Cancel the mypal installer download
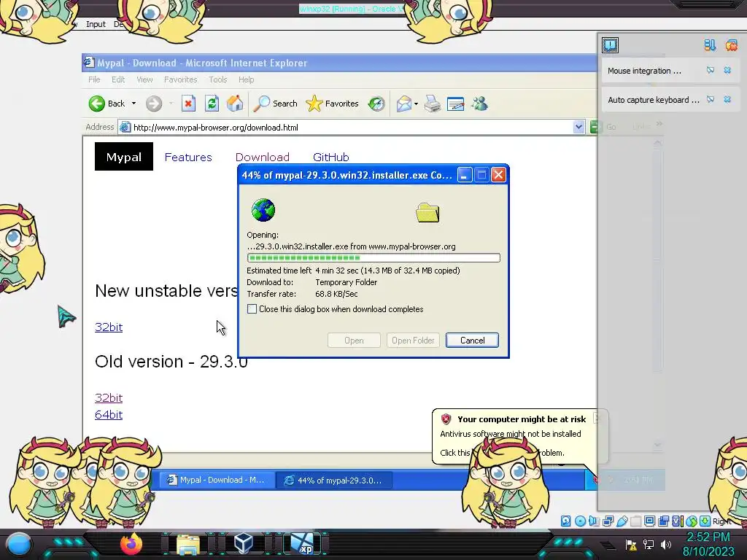The image size is (747, 560). click(x=472, y=341)
